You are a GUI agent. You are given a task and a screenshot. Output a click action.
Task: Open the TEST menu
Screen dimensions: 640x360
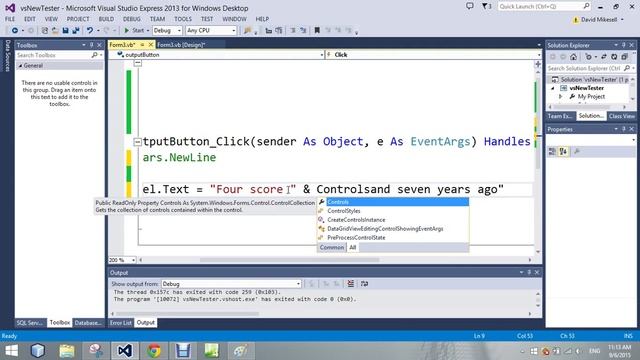click(x=207, y=19)
